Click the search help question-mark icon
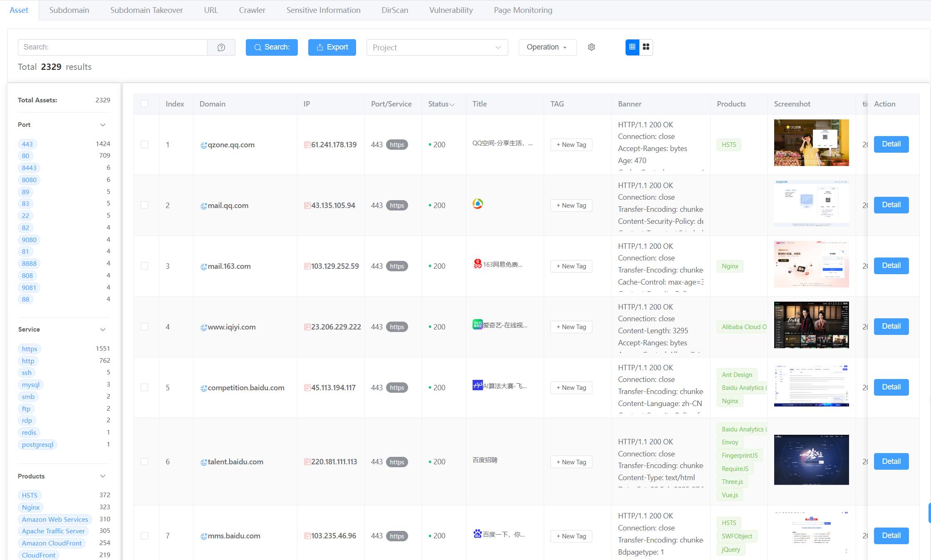The height and width of the screenshot is (560, 931). point(221,47)
